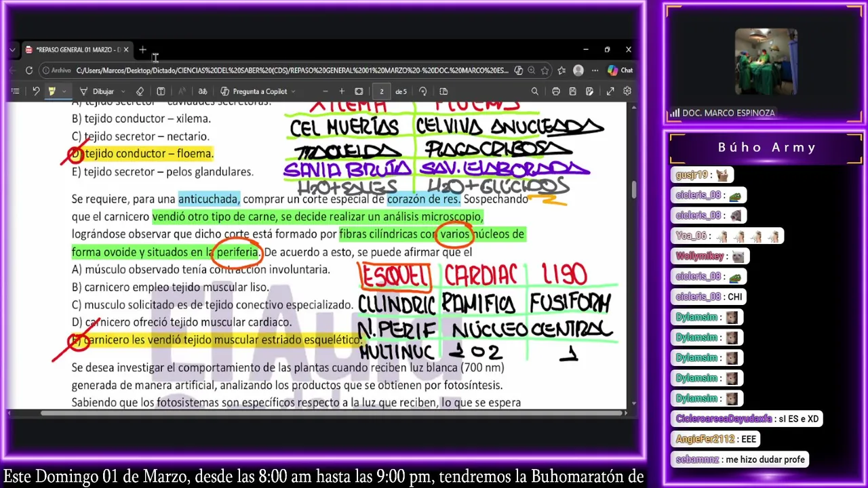Save the PDF document
Image resolution: width=868 pixels, height=488 pixels.
tap(572, 91)
